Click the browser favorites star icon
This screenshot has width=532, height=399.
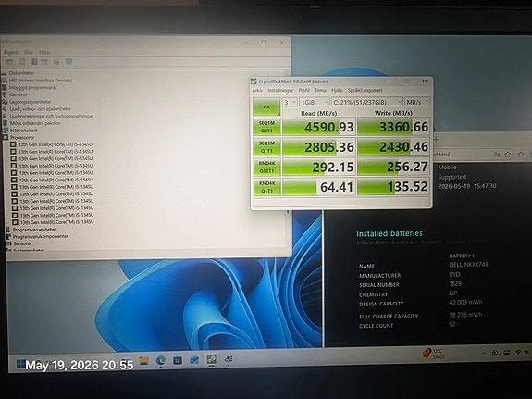(x=508, y=155)
